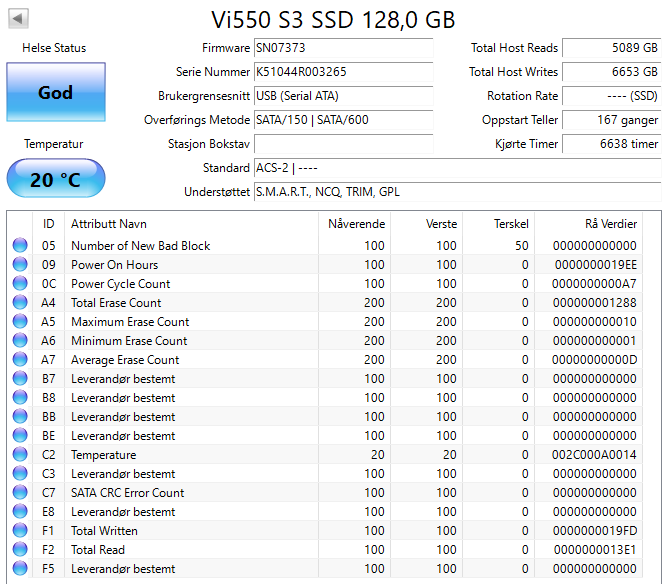Click status orb in row B8

(20, 397)
